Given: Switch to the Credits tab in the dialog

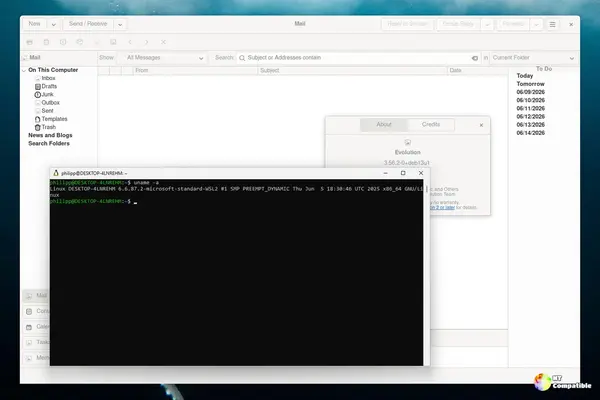Looking at the screenshot, I should click(431, 124).
